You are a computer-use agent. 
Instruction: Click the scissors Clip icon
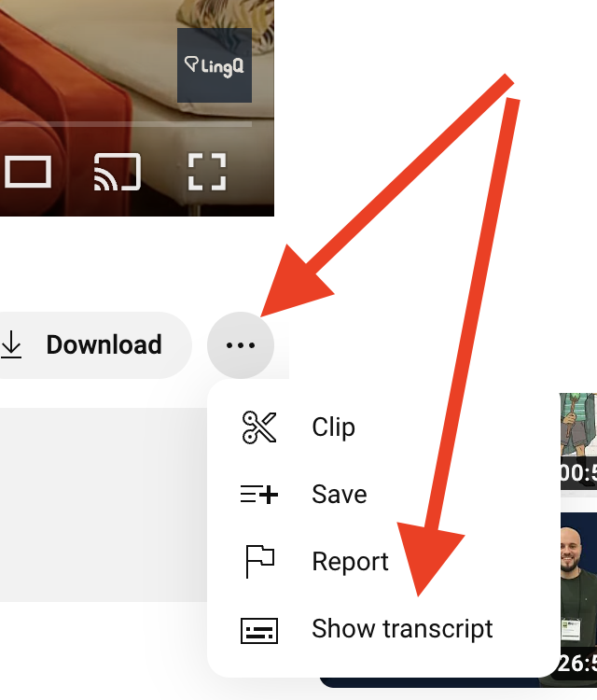click(x=259, y=427)
